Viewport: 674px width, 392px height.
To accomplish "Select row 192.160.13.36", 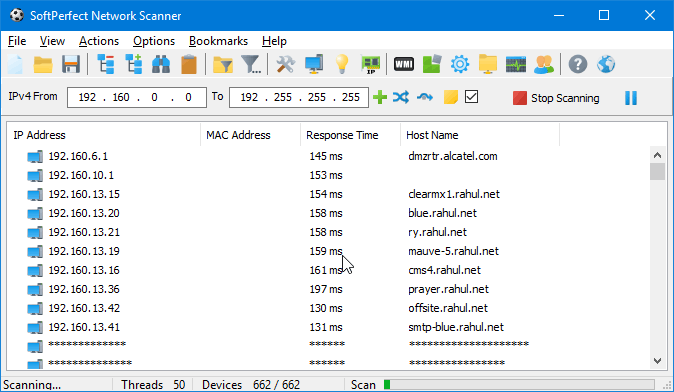I will click(329, 289).
